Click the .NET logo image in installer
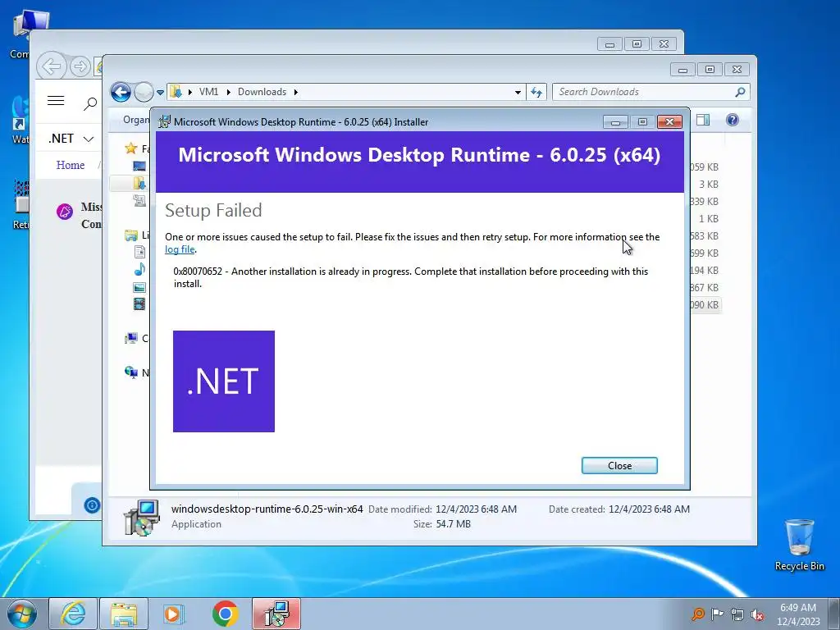The height and width of the screenshot is (630, 840). 224,381
